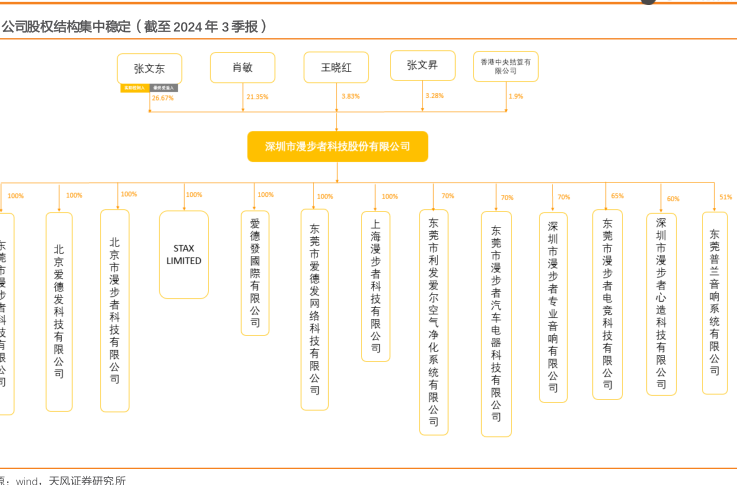Select the 深圳市漫步者科技股份有限公司 central box
Screen dimensions: 737x485
tap(337, 146)
